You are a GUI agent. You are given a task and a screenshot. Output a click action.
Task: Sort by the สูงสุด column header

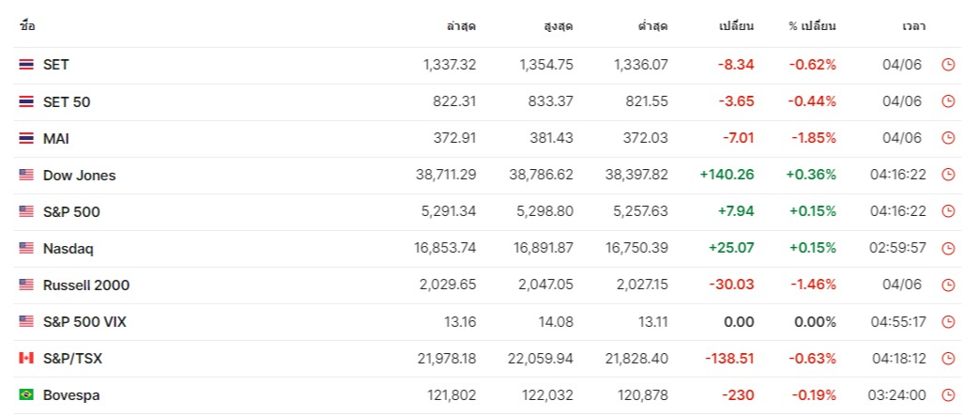pyautogui.click(x=557, y=26)
